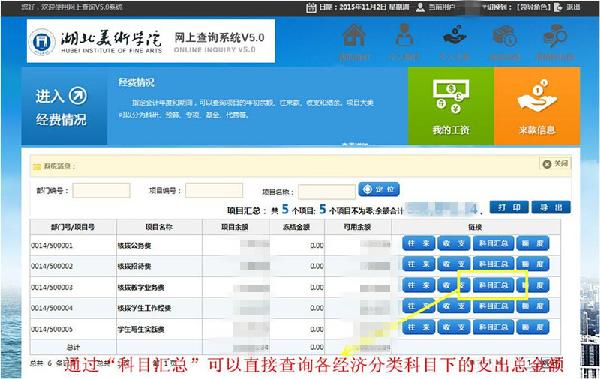
Task: Click the calendar icon beside the date
Action: (311, 7)
